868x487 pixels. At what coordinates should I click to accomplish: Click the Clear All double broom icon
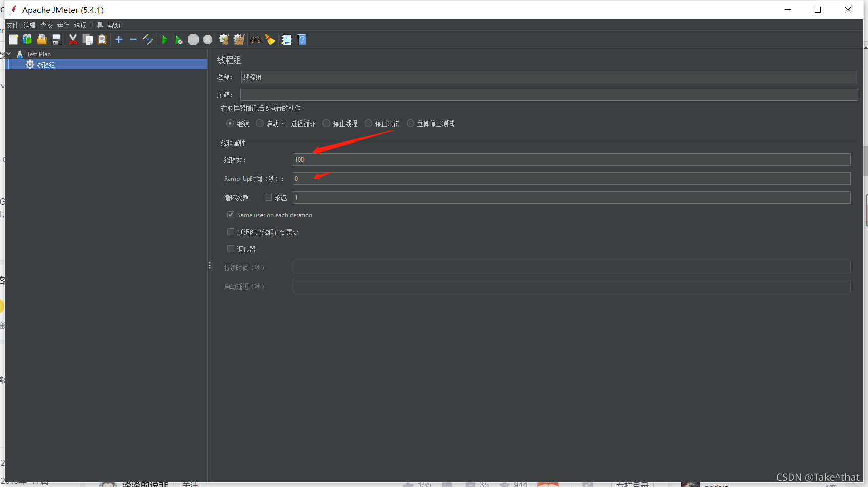coord(239,39)
